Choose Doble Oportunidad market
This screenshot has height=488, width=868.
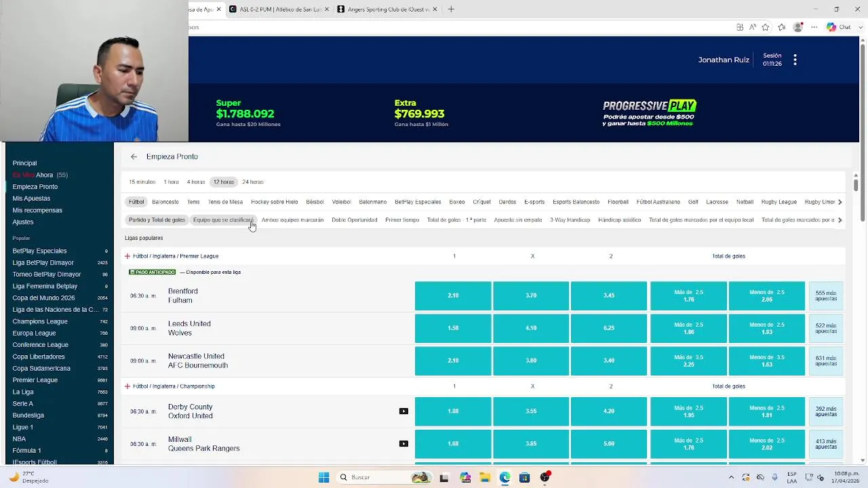(354, 220)
